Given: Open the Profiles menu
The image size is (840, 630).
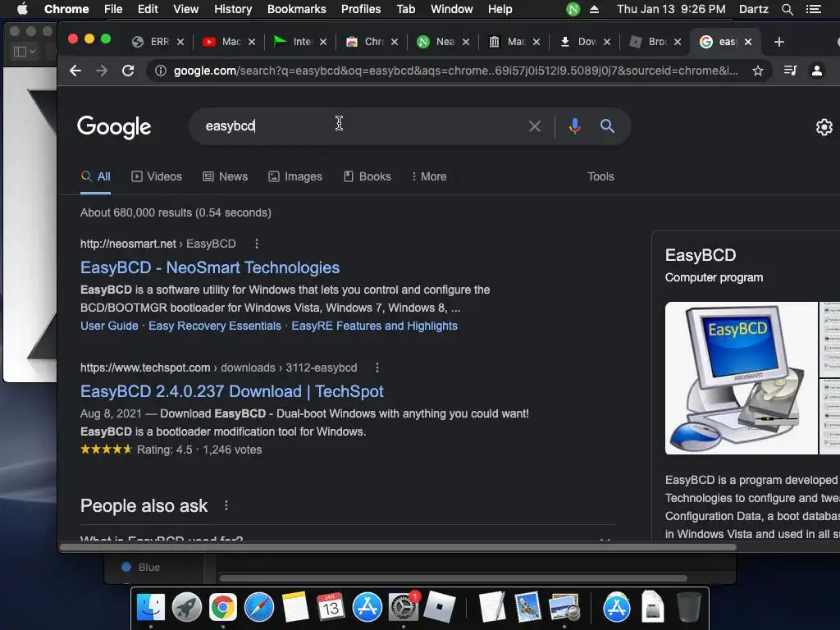Looking at the screenshot, I should [361, 9].
